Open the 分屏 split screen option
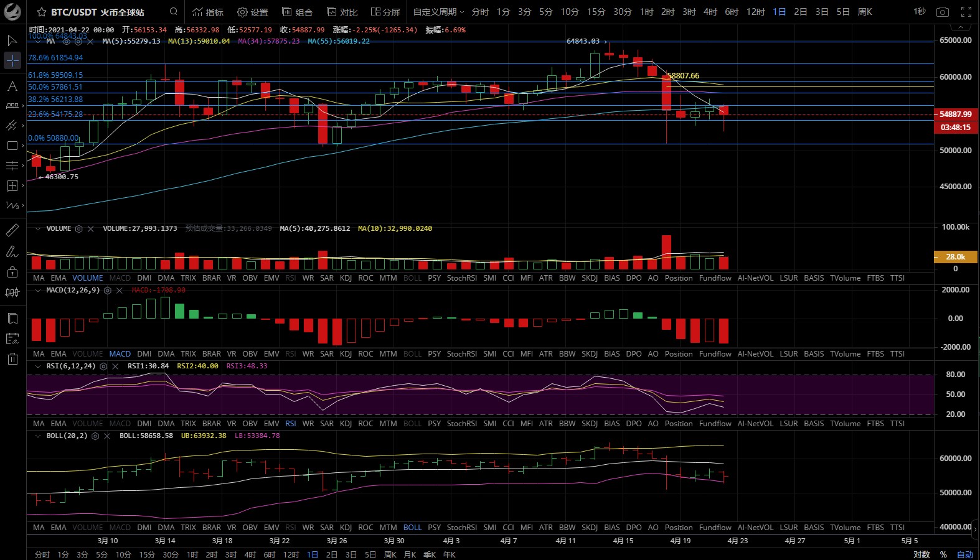 385,12
